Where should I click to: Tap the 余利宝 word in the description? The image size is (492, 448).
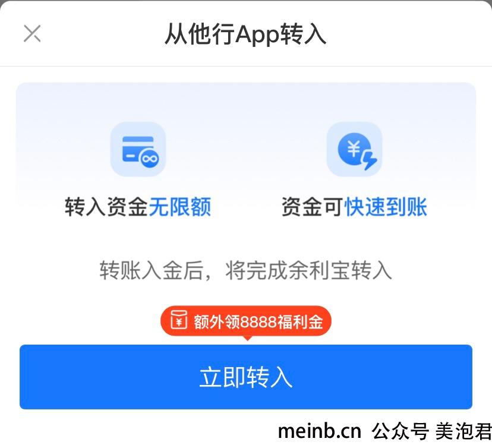pyautogui.click(x=318, y=270)
